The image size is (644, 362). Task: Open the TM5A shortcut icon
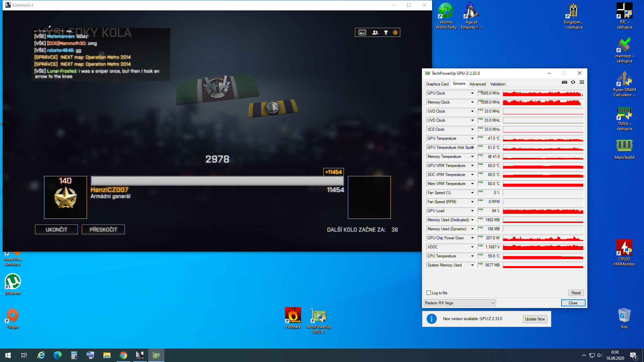coord(625,118)
